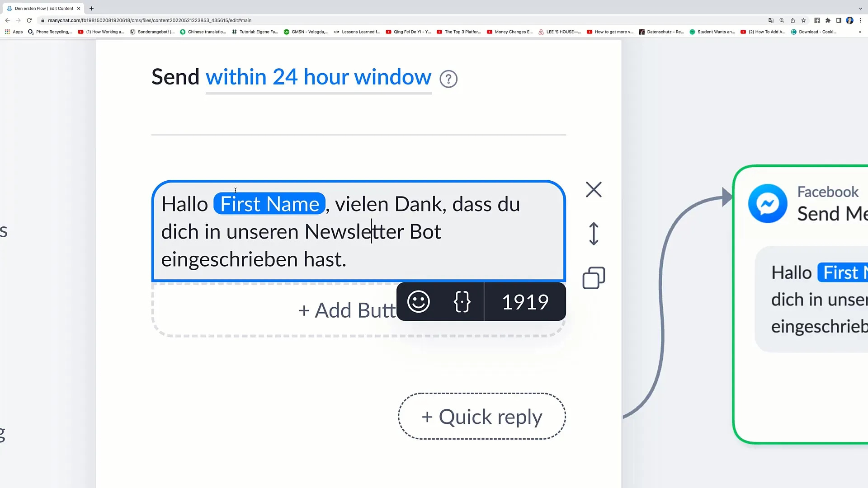
Task: Click the 24 hour window toggle link
Action: pos(318,77)
